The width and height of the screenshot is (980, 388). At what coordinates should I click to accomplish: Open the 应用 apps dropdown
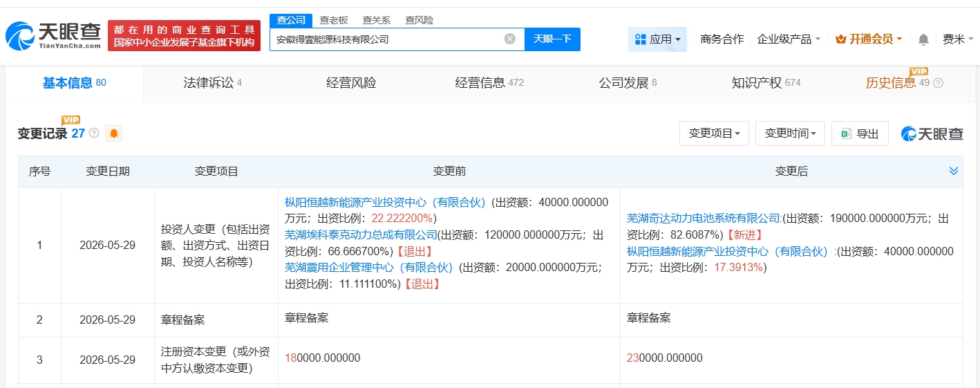click(x=657, y=39)
